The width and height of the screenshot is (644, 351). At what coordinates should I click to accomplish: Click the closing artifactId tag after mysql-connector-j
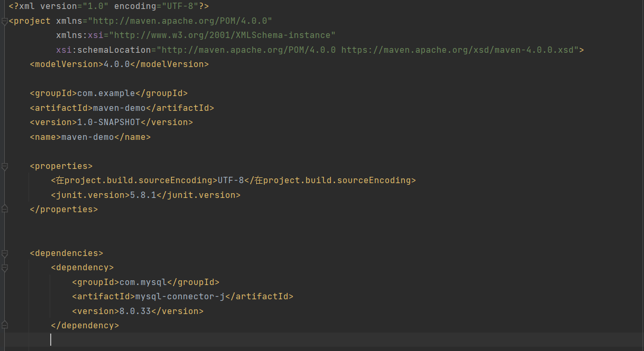[259, 296]
